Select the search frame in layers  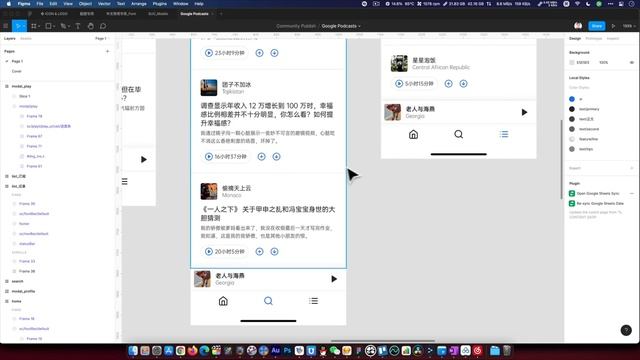coord(17,281)
